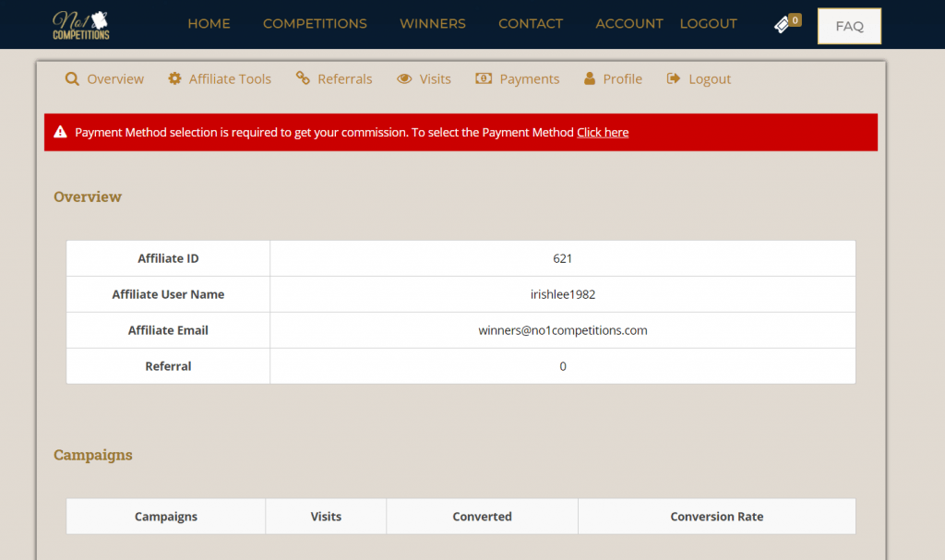Click the Converted column header
Screen dimensions: 945x560
[482, 517]
